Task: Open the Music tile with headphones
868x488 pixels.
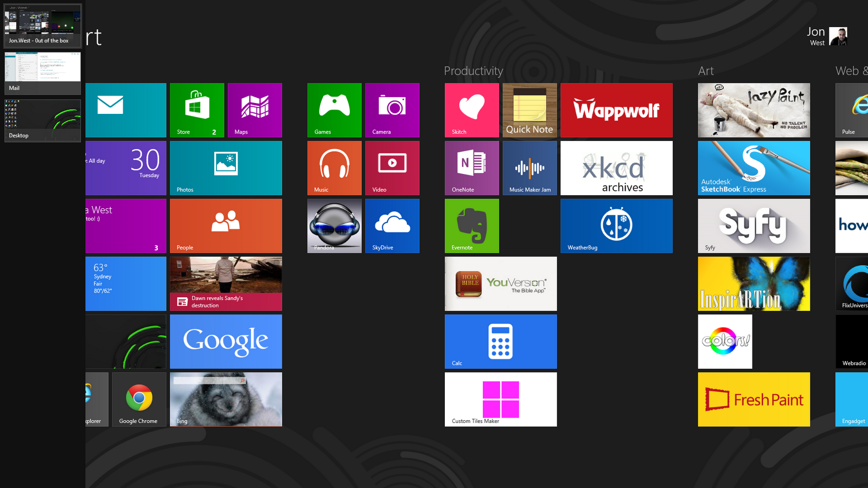Action: tap(334, 168)
